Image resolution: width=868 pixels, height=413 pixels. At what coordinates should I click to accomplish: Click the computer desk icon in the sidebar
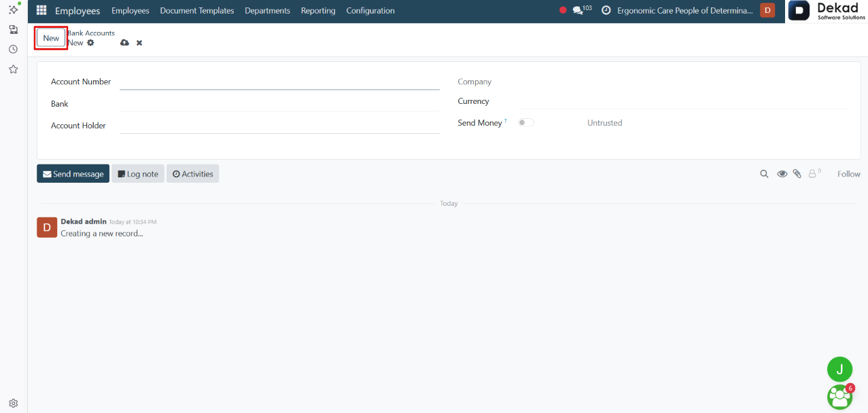point(13,30)
